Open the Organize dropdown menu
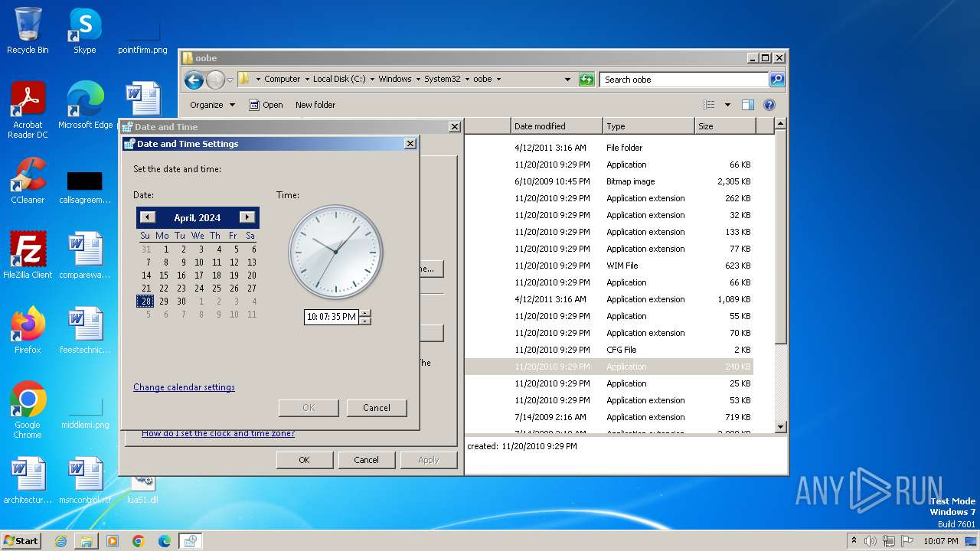980x551 pixels. click(x=212, y=105)
